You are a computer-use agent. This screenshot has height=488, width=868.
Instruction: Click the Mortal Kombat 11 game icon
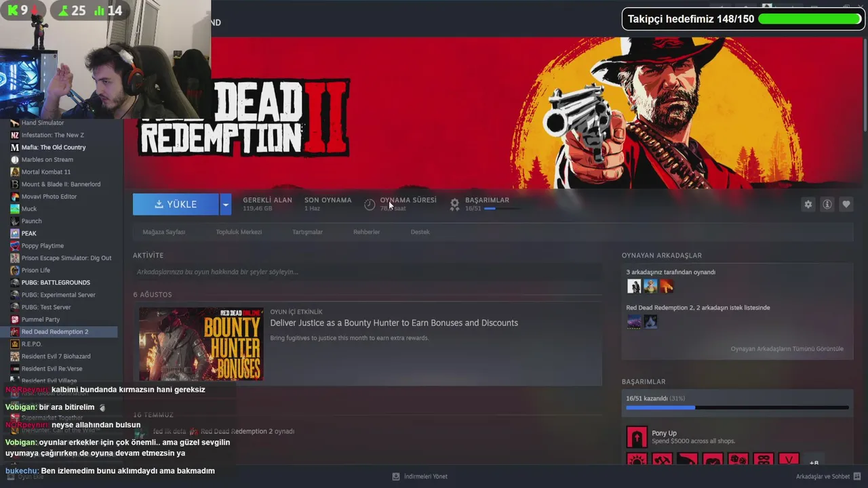tap(15, 172)
